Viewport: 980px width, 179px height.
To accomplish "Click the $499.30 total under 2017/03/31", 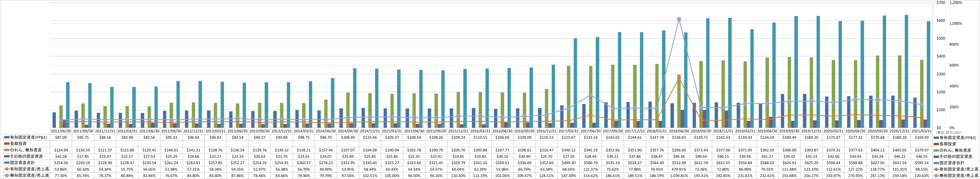I will [x=569, y=163].
